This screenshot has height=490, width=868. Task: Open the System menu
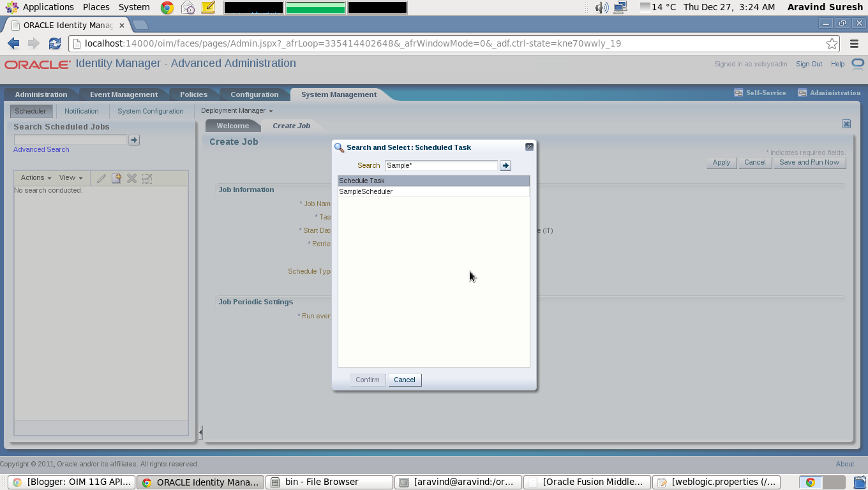pos(134,7)
